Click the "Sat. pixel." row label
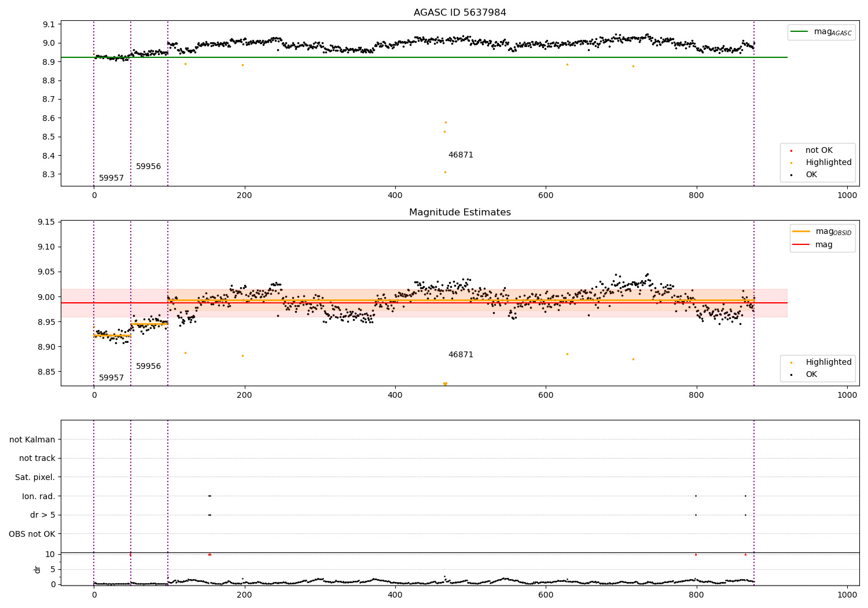Viewport: 868px width, 608px height. [35, 478]
